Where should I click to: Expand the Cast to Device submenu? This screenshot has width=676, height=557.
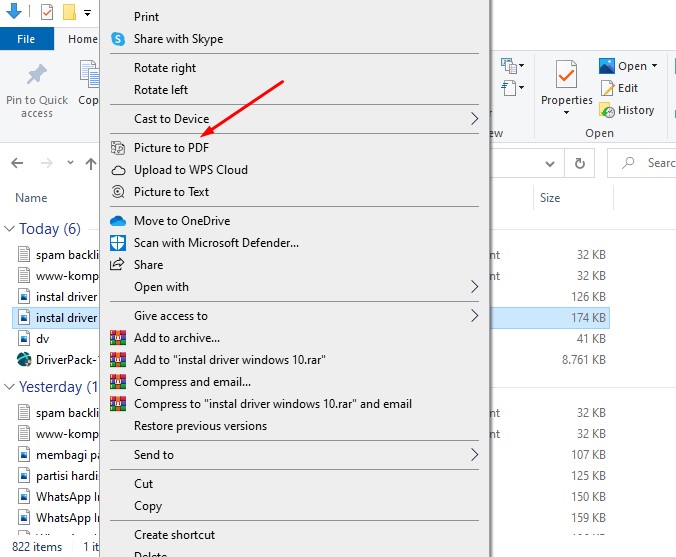point(474,119)
